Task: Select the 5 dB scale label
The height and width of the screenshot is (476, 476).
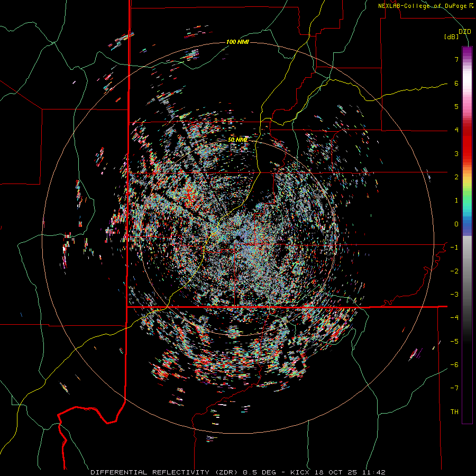Action: [456, 106]
